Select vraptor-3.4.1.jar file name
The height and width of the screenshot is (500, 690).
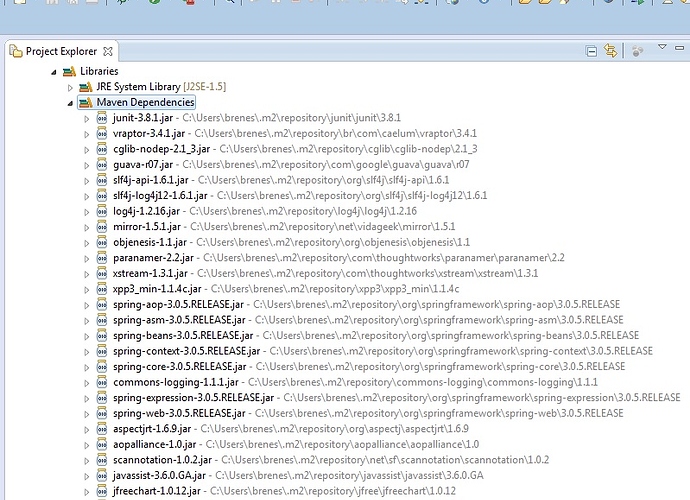tap(149, 133)
